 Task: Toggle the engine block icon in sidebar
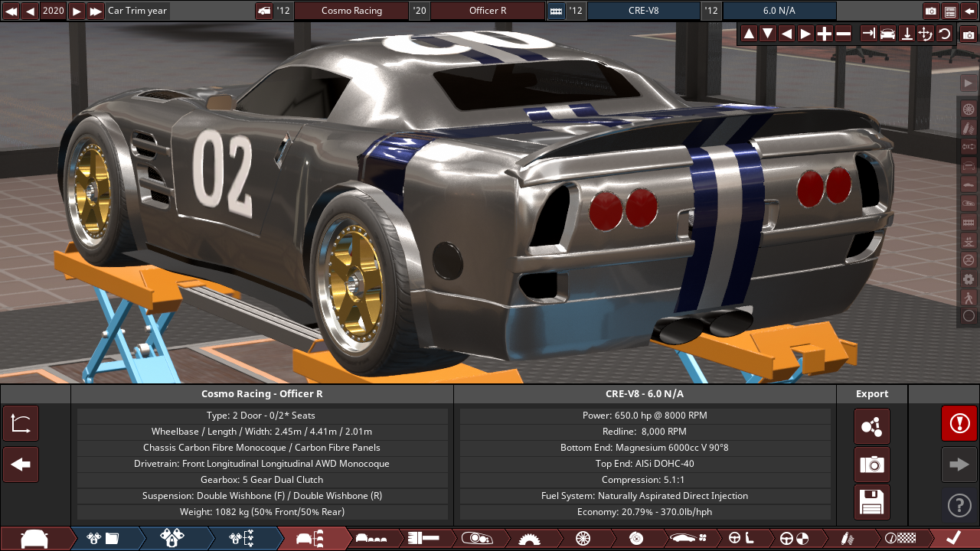[969, 222]
